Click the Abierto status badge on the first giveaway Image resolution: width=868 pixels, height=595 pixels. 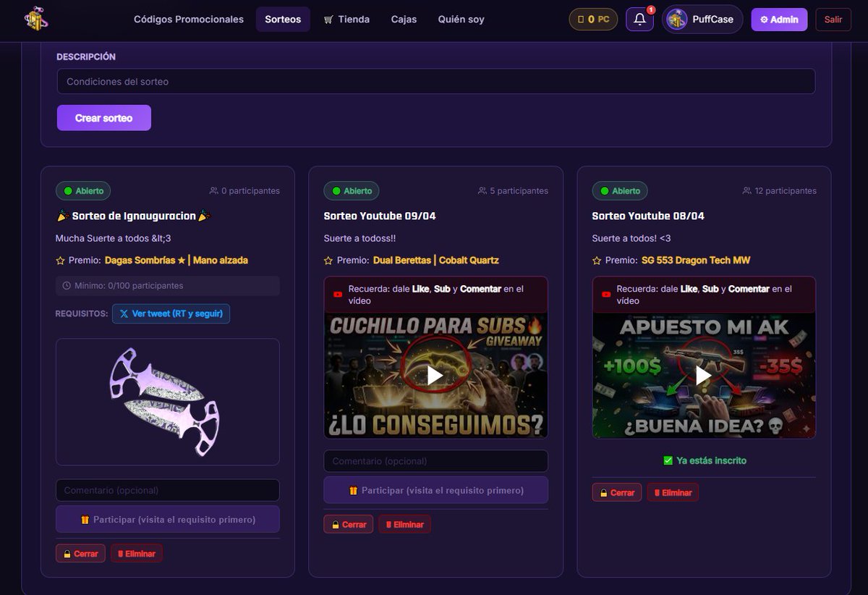[83, 190]
